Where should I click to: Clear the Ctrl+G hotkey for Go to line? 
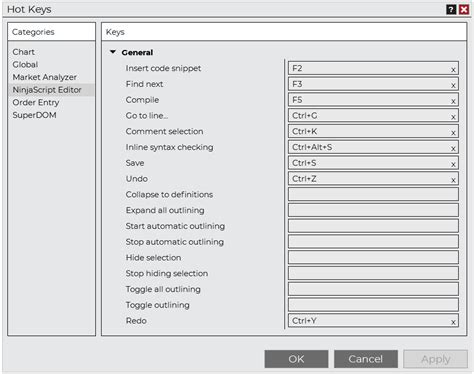click(x=453, y=117)
